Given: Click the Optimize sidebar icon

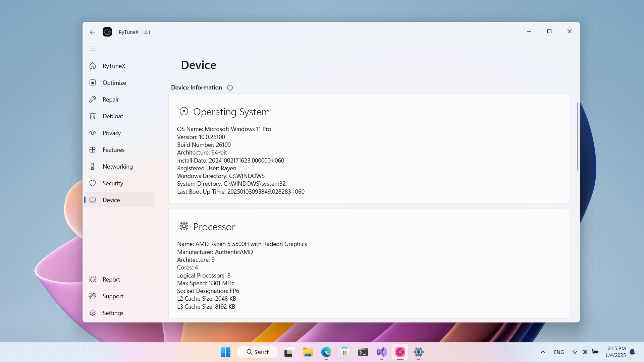Looking at the screenshot, I should pos(93,82).
